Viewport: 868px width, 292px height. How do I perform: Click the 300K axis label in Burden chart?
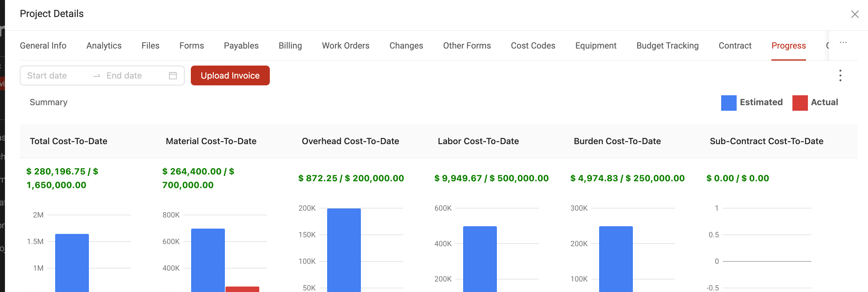point(579,208)
